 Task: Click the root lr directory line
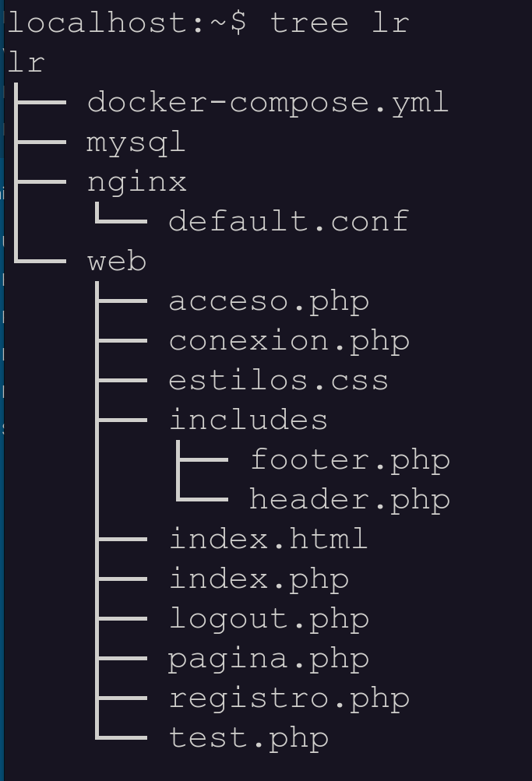[x=26, y=63]
